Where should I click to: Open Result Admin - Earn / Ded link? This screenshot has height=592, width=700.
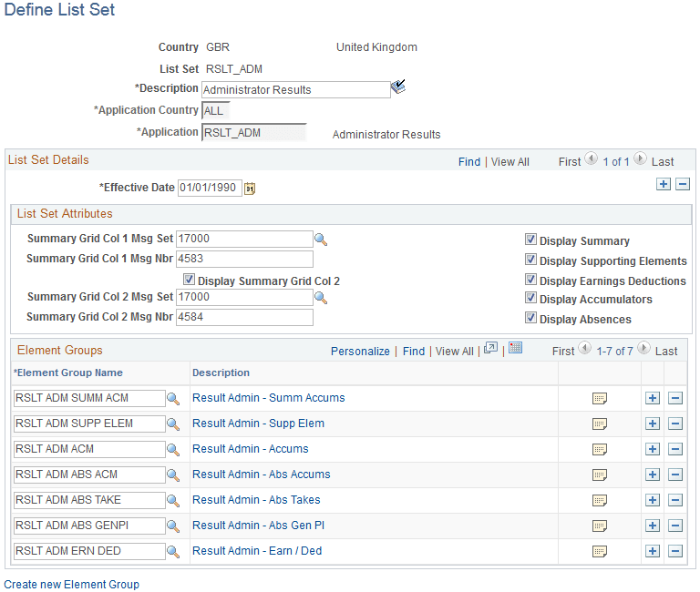(x=257, y=551)
